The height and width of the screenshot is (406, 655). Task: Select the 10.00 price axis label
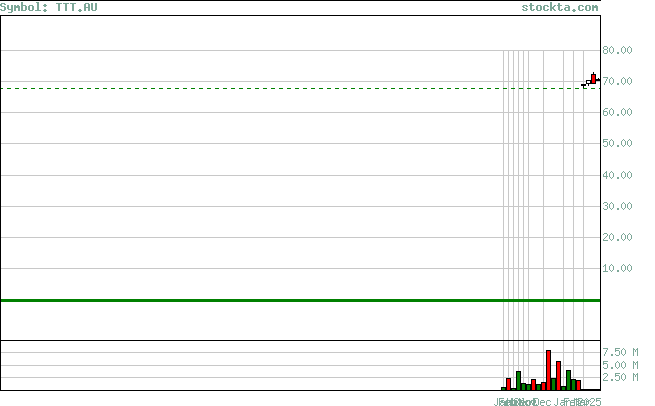point(617,268)
